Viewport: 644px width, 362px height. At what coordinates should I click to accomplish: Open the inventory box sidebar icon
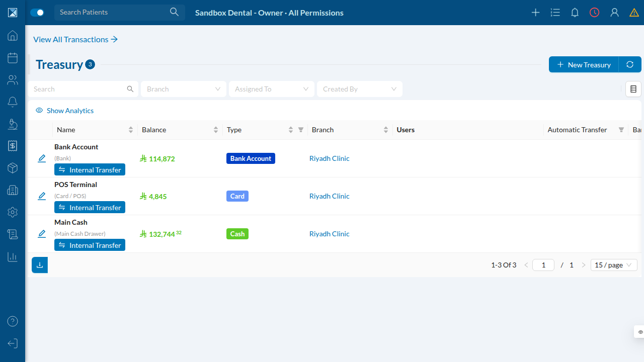tap(13, 168)
